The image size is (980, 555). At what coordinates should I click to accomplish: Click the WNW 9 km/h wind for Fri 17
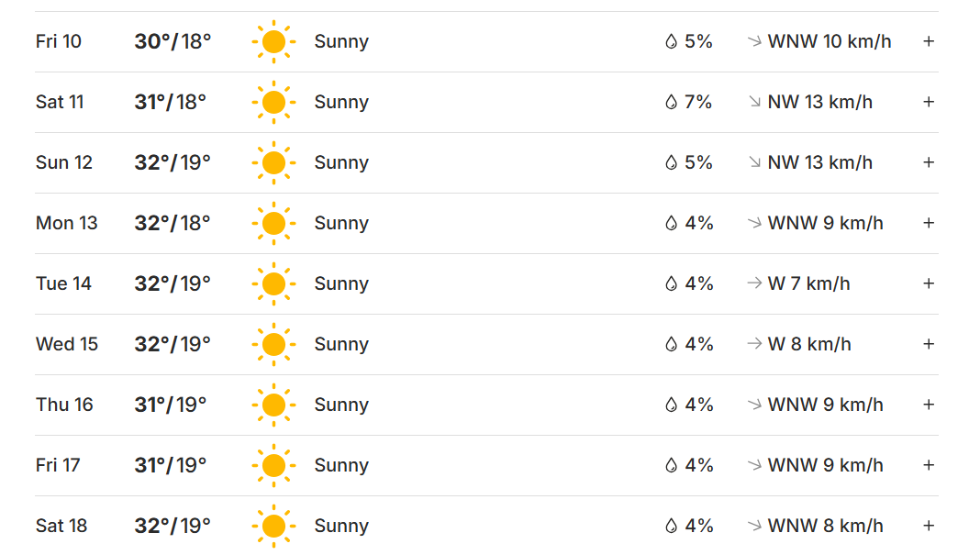coord(825,465)
